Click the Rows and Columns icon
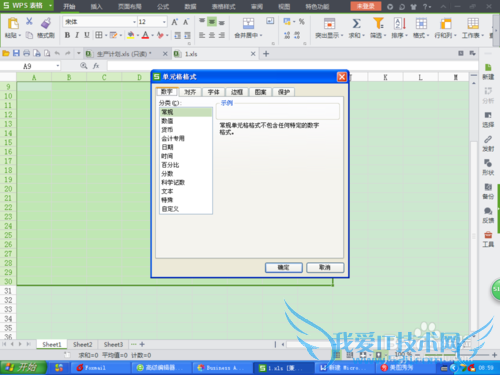The image size is (500, 375). (x=446, y=24)
